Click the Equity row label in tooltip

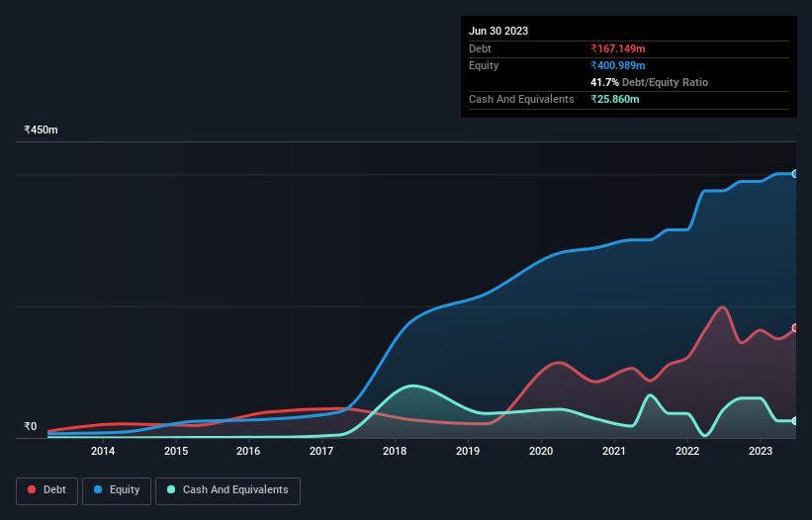click(x=484, y=65)
